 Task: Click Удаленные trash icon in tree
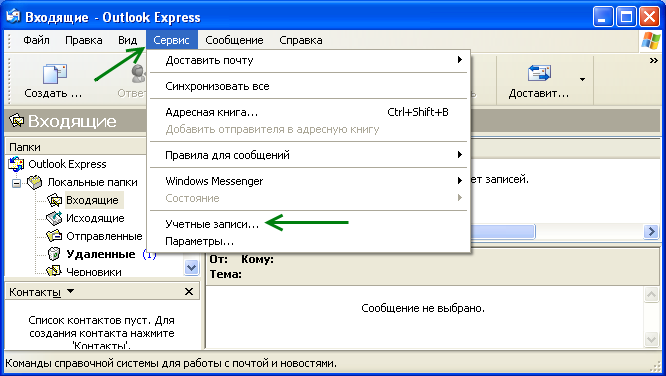click(x=54, y=254)
